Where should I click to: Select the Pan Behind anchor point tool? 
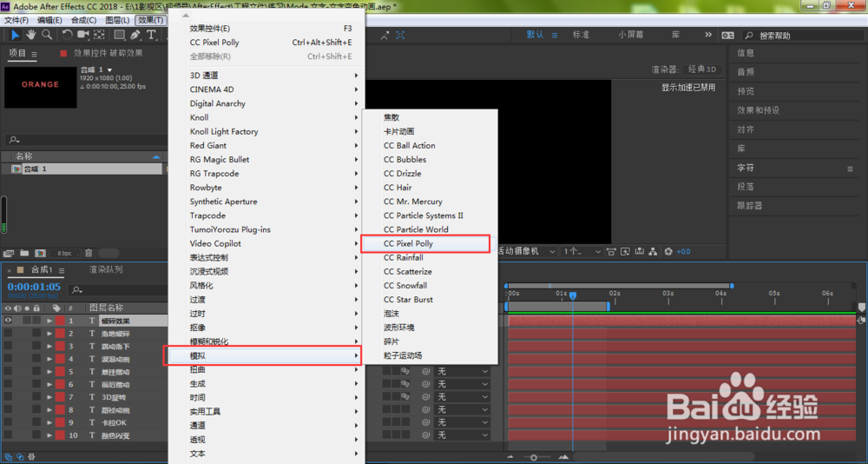click(99, 35)
